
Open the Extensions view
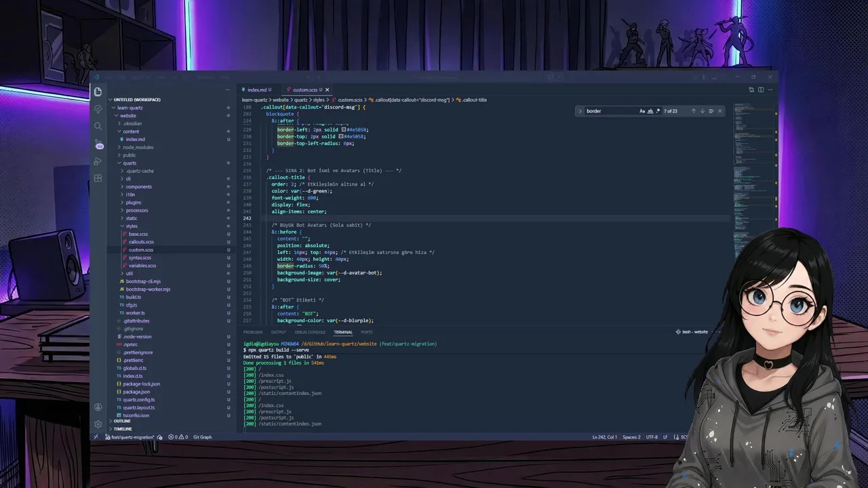coord(98,178)
